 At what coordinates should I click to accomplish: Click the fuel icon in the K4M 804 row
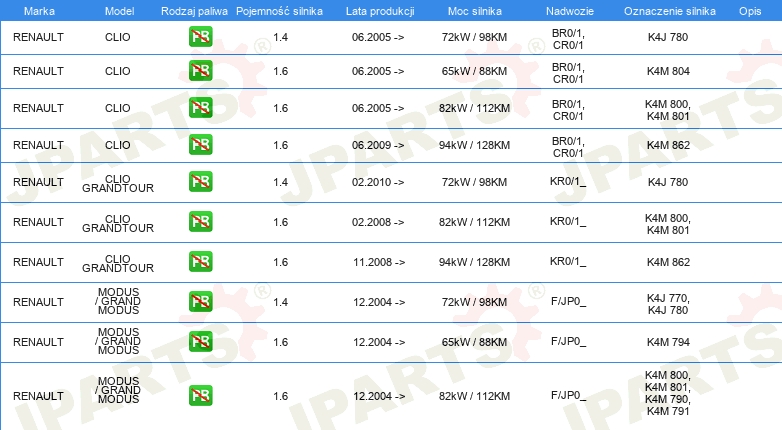[200, 70]
